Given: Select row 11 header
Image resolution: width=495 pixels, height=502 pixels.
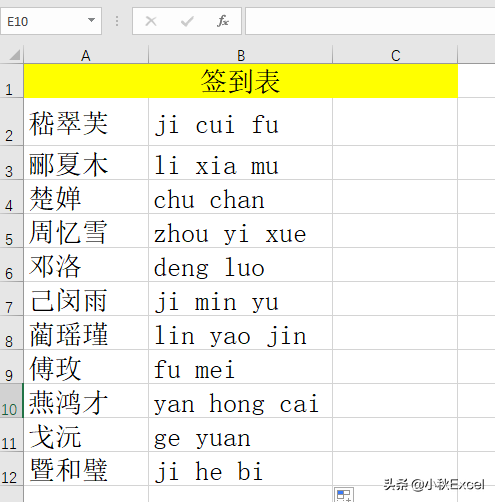Looking at the screenshot, I should (12, 435).
